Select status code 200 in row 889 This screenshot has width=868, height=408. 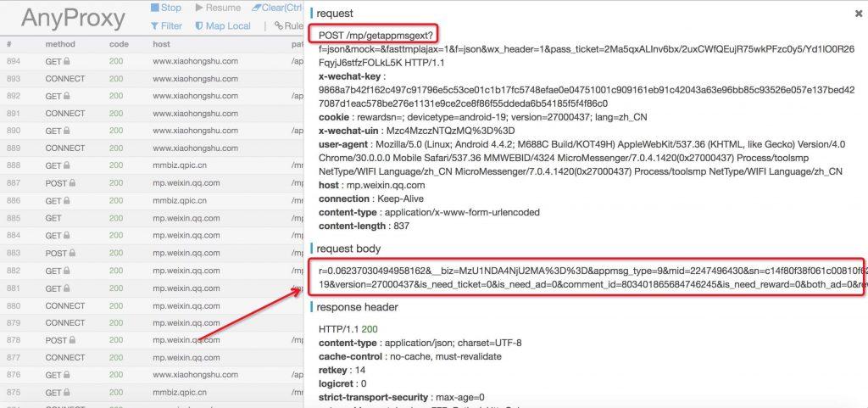click(116, 148)
